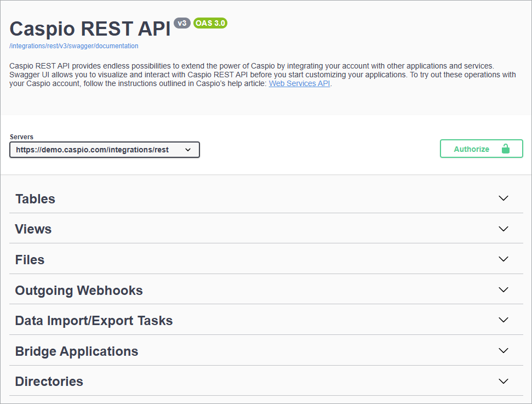Click the Files section heading
This screenshot has height=404, width=532.
pos(30,260)
